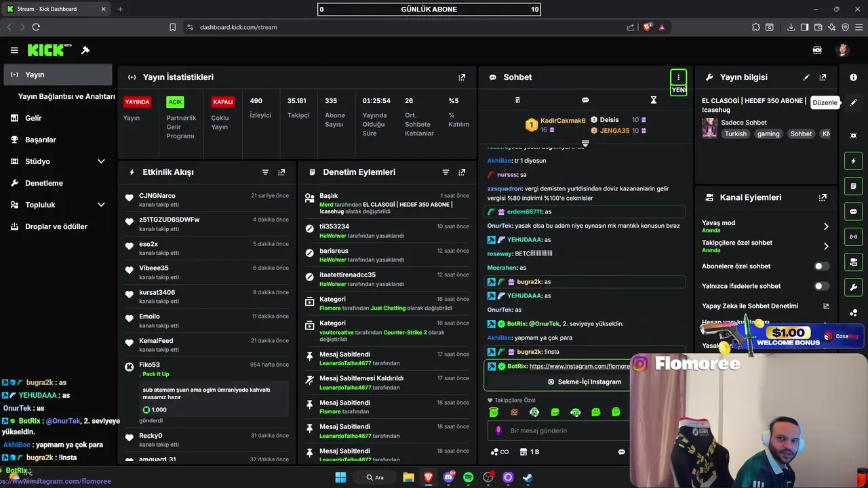Click the profile avatar at top right
This screenshot has height=488, width=868.
click(x=843, y=50)
